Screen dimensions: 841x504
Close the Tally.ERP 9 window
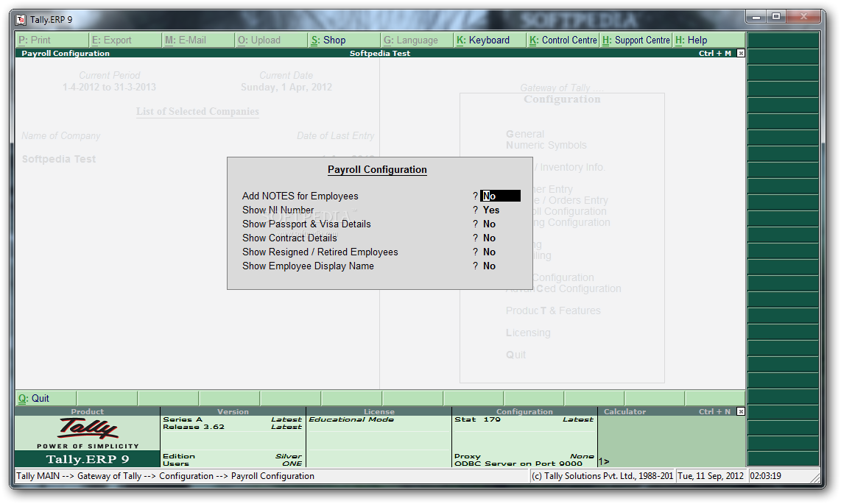coord(803,17)
